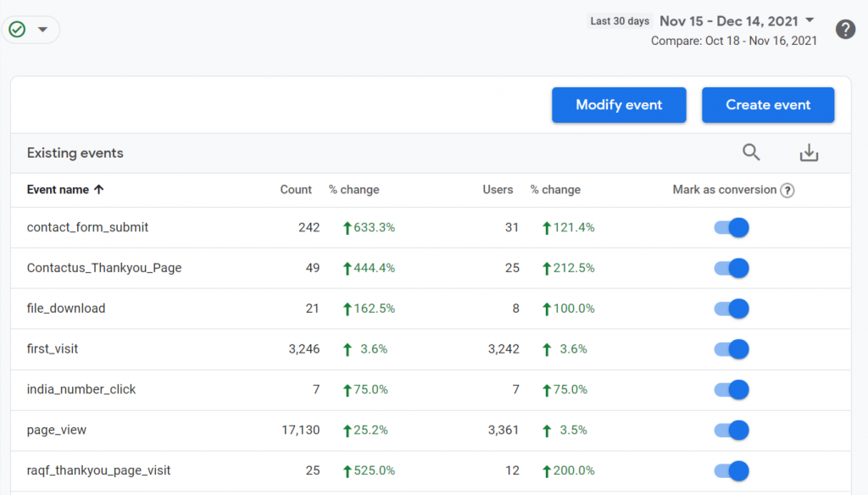Open the help icon at top right
The image size is (868, 495).
click(x=845, y=30)
